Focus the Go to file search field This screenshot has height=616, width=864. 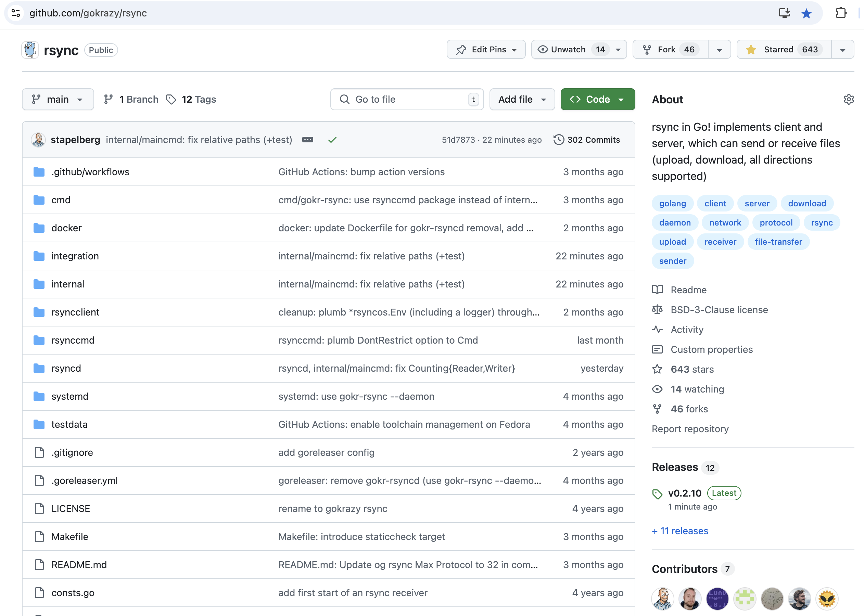pos(407,99)
